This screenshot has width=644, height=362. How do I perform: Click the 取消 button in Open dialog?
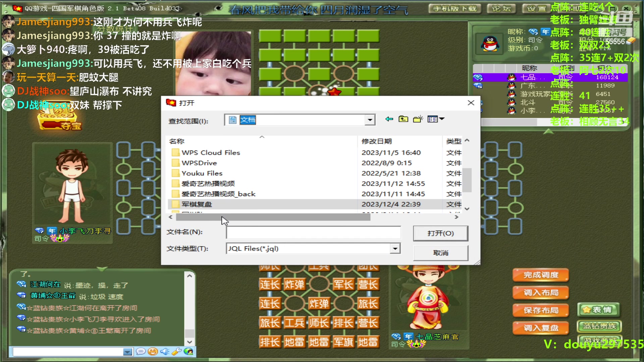point(440,253)
